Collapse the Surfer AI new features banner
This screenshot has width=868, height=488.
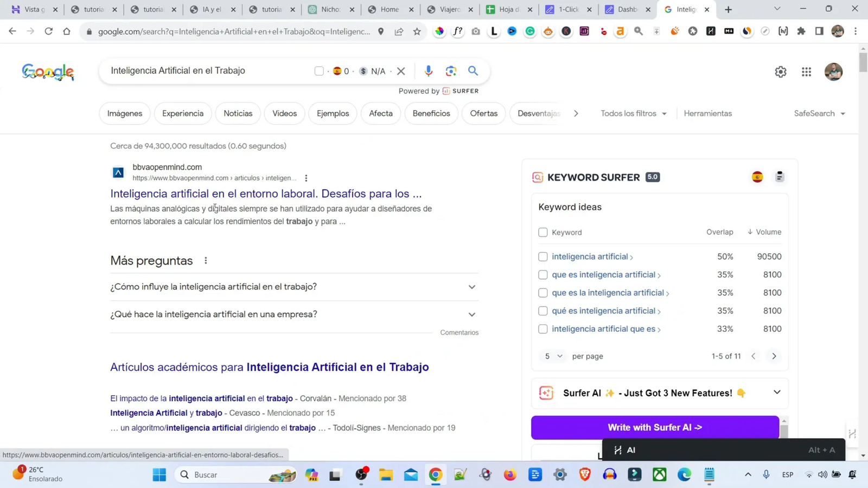click(777, 393)
